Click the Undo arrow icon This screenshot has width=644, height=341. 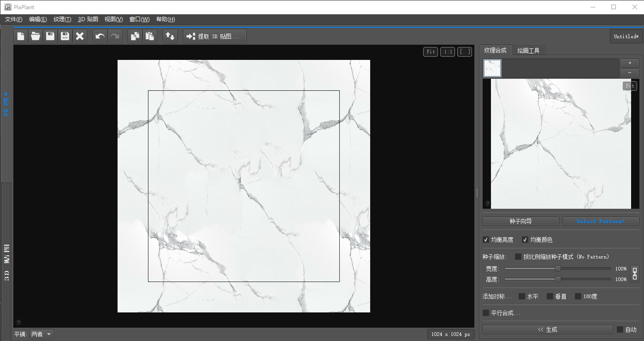click(100, 36)
